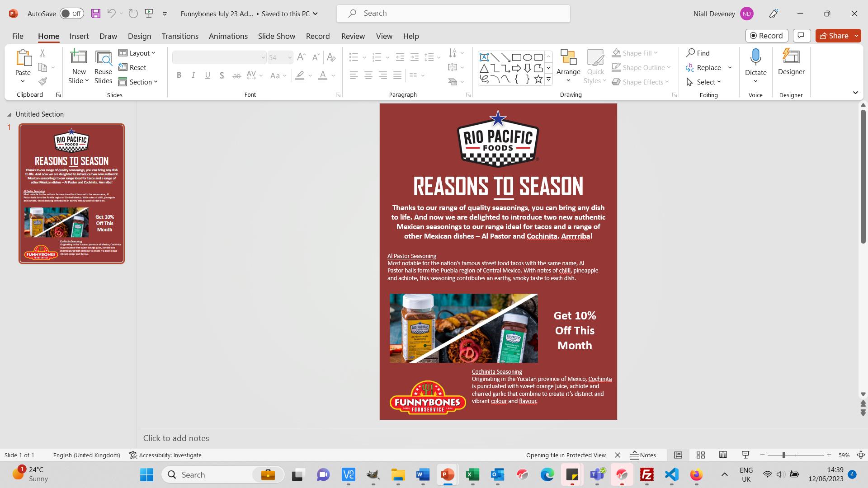Click Slide Show icon in status bar
This screenshot has width=868, height=488.
click(x=745, y=455)
